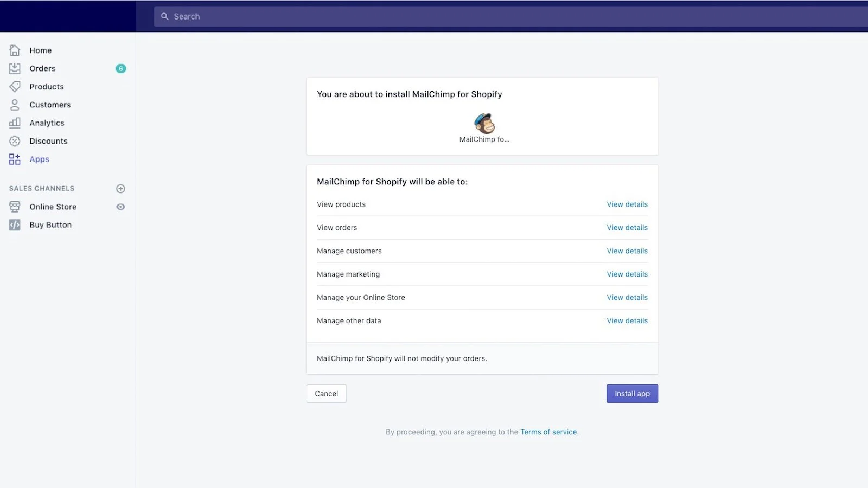Click the search magnifier icon

point(165,16)
